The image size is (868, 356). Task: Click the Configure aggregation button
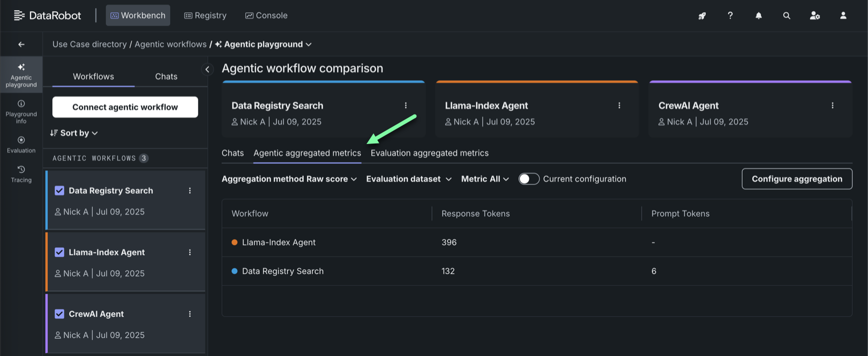click(797, 179)
